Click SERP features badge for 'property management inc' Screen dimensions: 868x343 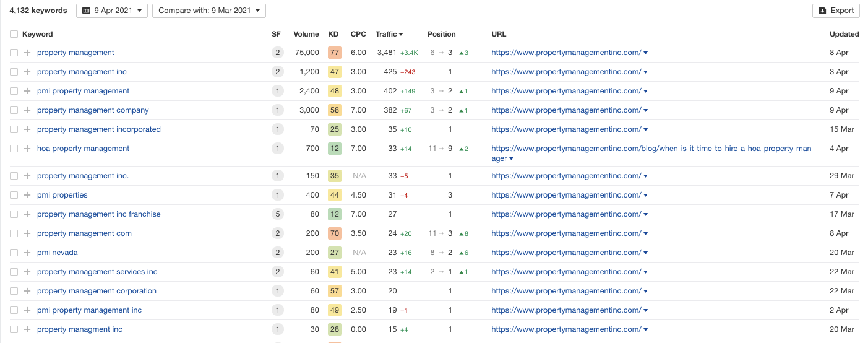[277, 72]
